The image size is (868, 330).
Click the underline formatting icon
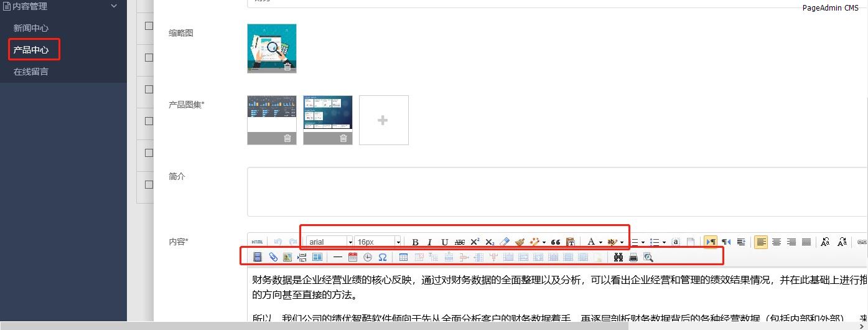tap(444, 242)
